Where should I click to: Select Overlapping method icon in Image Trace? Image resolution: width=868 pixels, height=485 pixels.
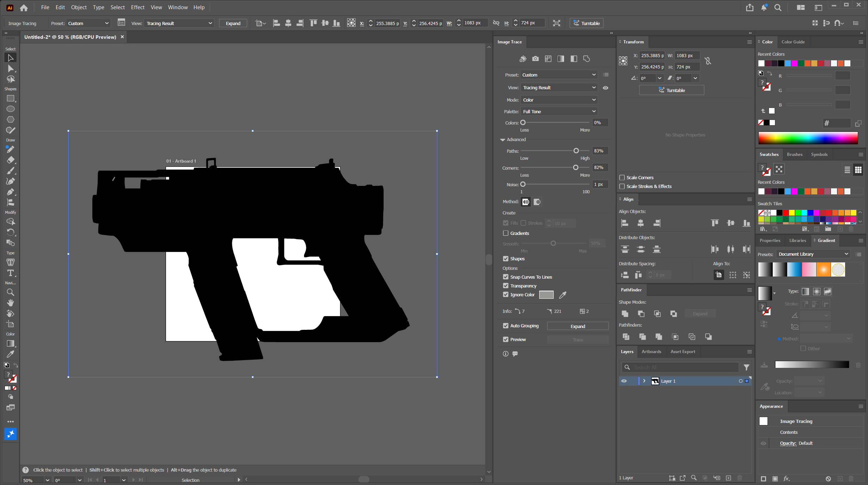(537, 202)
